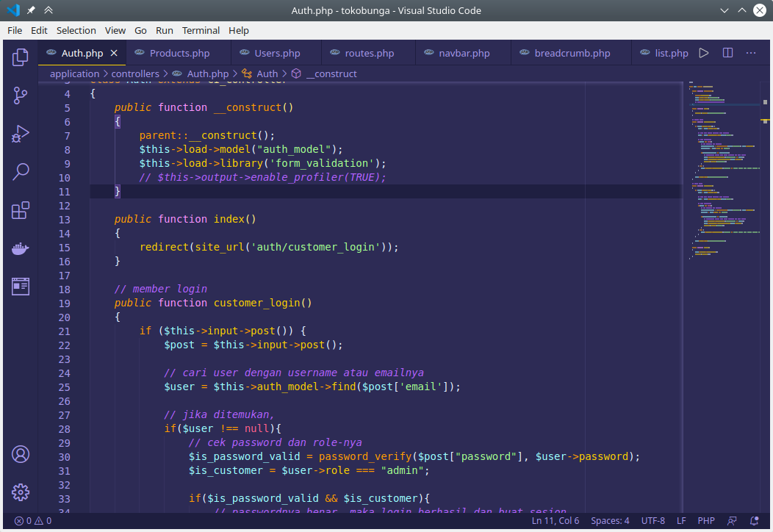Open the 'controllers' breadcrumb picker

click(135, 73)
